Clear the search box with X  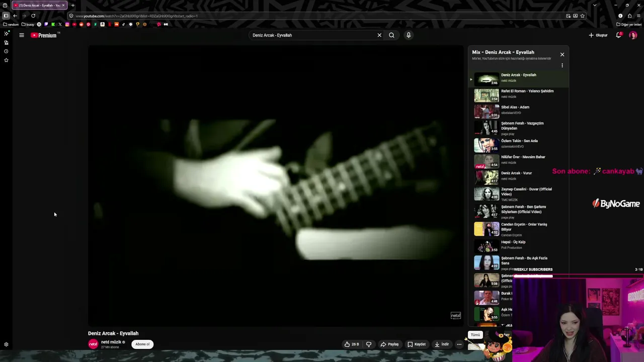pyautogui.click(x=379, y=35)
